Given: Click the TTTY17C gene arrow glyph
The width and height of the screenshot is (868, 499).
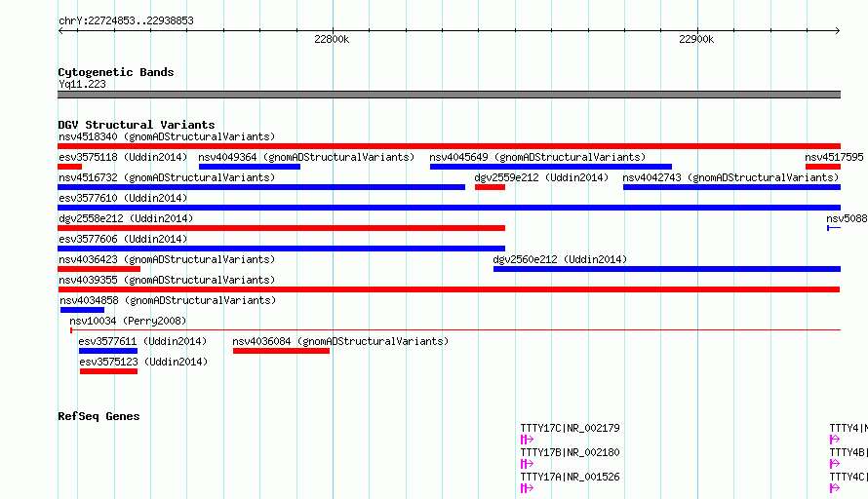Looking at the screenshot, I should 527,440.
